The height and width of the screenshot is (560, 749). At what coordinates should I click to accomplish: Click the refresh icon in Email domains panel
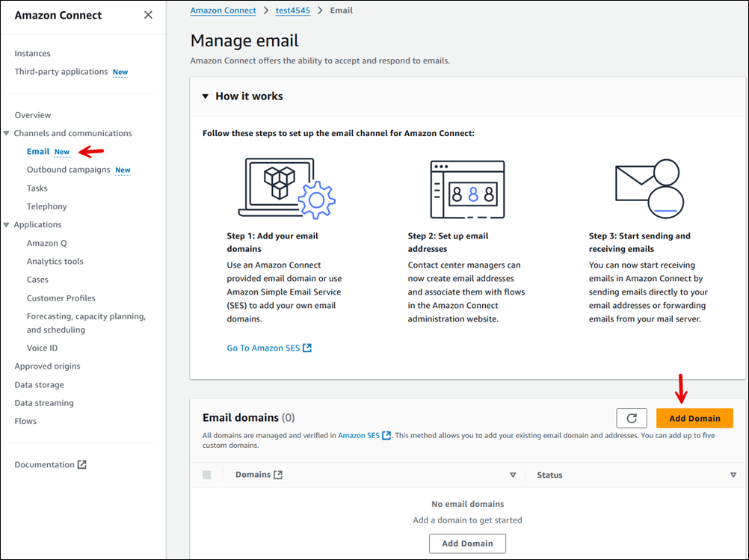(x=632, y=418)
